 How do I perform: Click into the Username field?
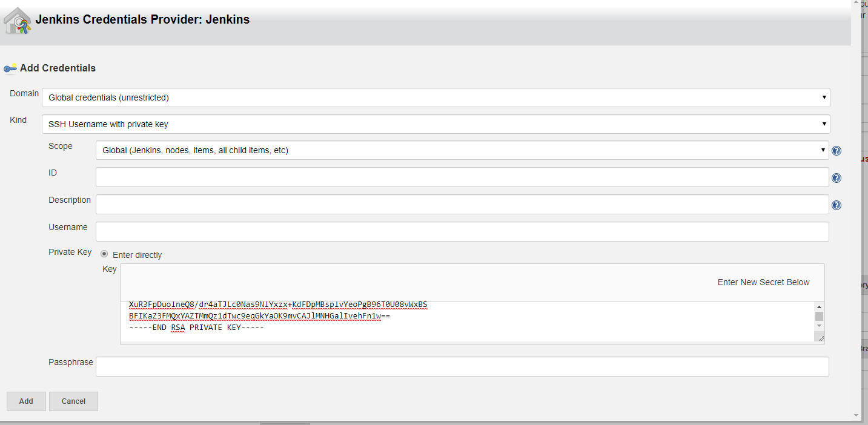(462, 232)
